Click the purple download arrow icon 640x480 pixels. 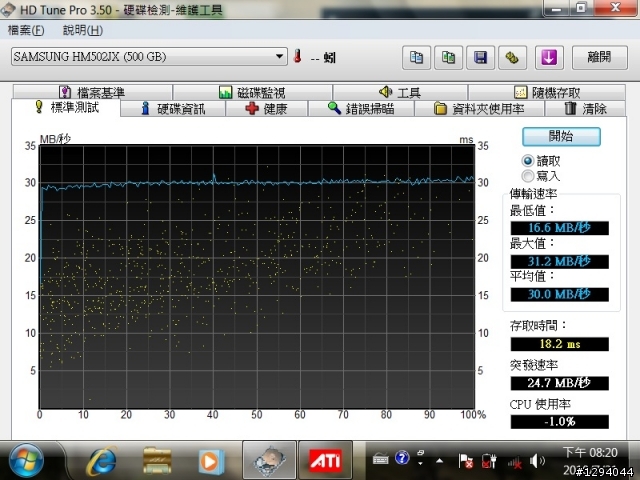point(549,58)
